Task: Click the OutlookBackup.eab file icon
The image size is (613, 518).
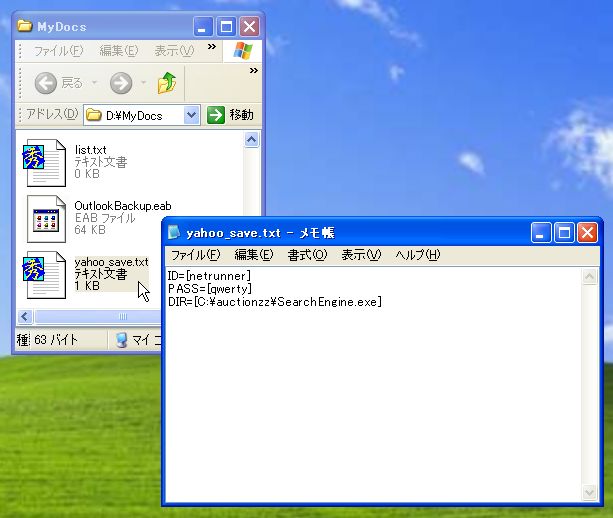Action: click(46, 219)
